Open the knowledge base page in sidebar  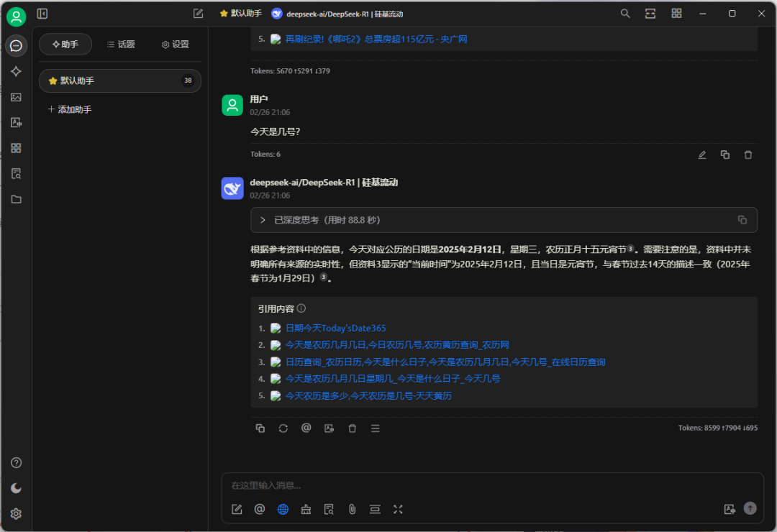17,173
